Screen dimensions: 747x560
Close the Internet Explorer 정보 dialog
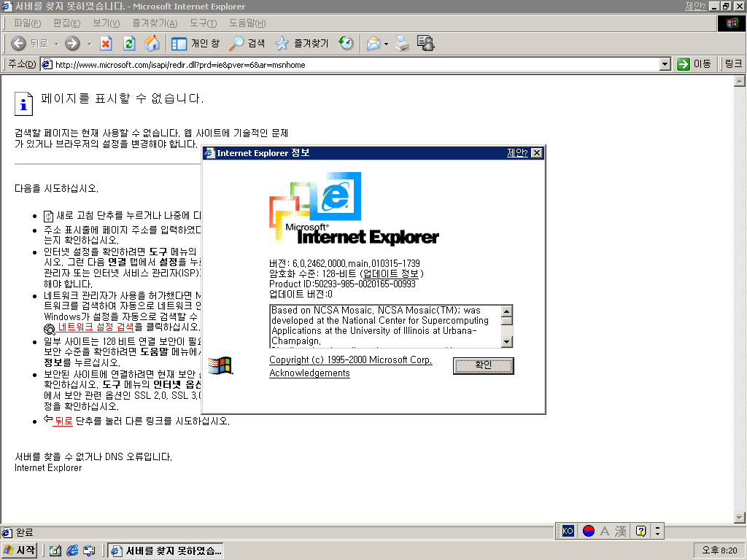click(x=536, y=153)
